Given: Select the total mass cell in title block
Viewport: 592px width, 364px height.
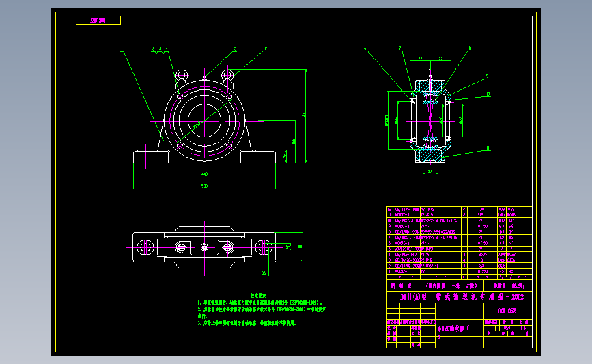Looking at the screenshot, I should pyautogui.click(x=509, y=286).
